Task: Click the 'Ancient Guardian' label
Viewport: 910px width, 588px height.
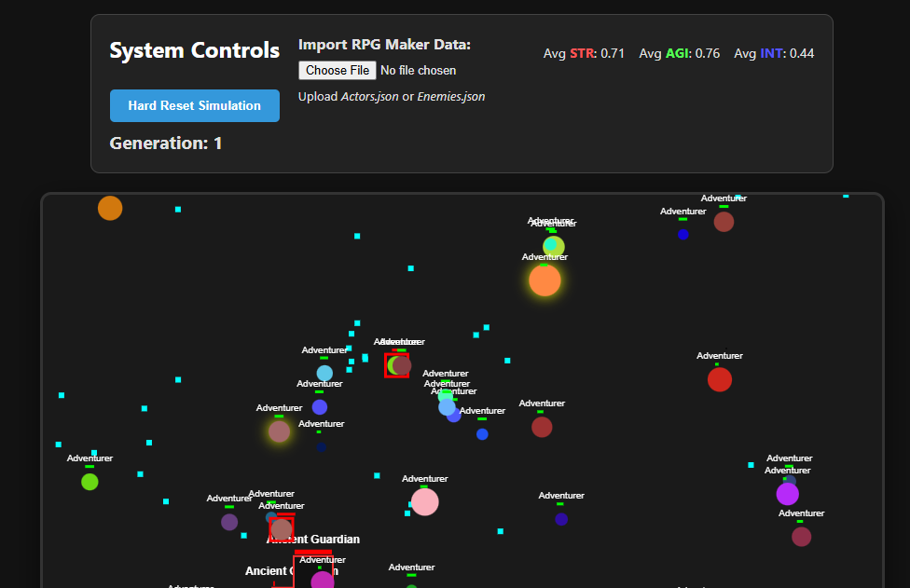Action: point(313,540)
